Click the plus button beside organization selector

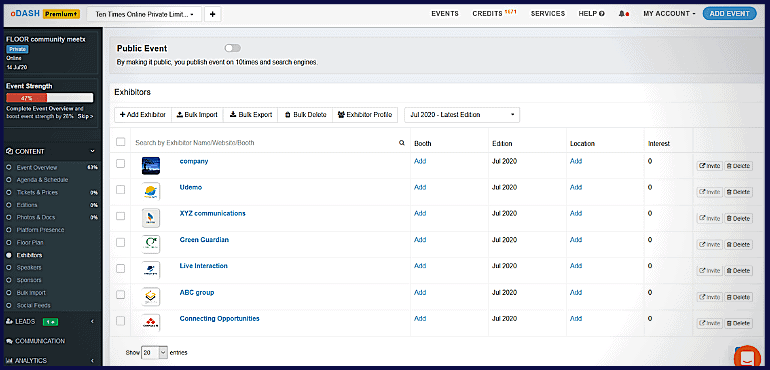[213, 14]
